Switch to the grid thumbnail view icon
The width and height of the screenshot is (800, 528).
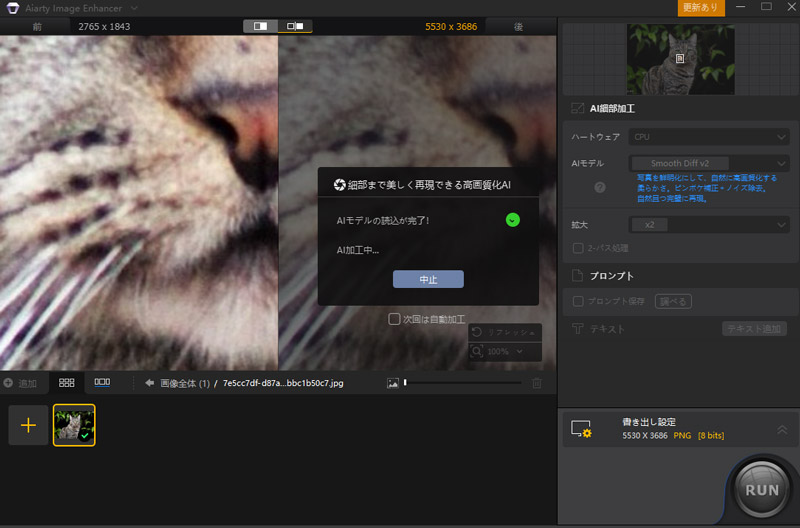(67, 382)
